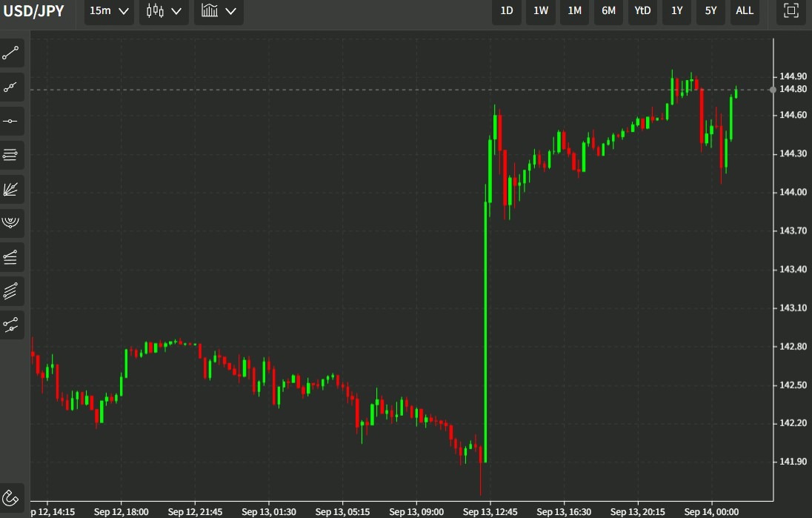Open the candlestick chart type dropdown
This screenshot has height=518, width=812.
(x=164, y=11)
